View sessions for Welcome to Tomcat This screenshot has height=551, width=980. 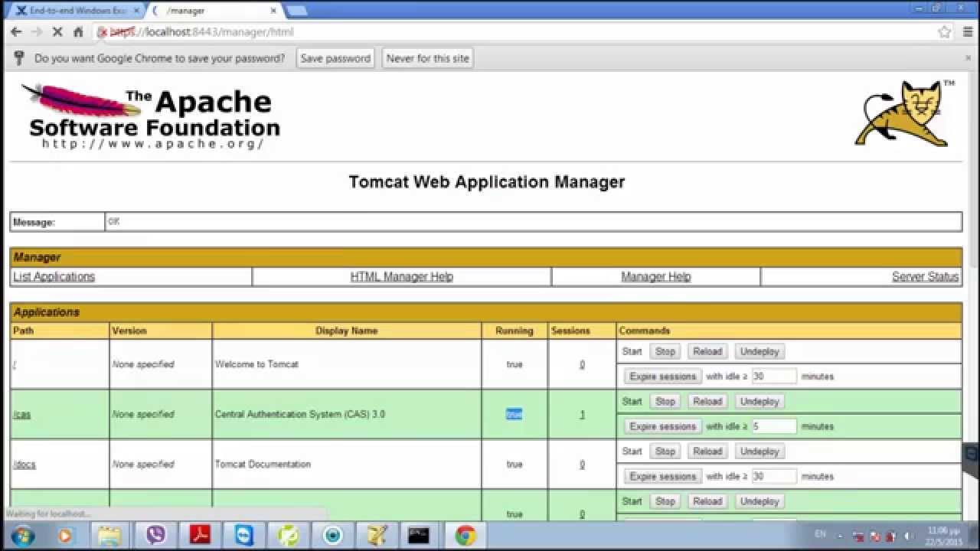click(582, 364)
